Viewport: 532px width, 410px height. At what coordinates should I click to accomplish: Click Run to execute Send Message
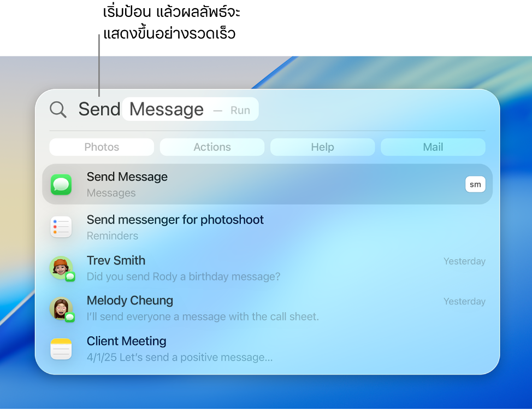(x=240, y=109)
